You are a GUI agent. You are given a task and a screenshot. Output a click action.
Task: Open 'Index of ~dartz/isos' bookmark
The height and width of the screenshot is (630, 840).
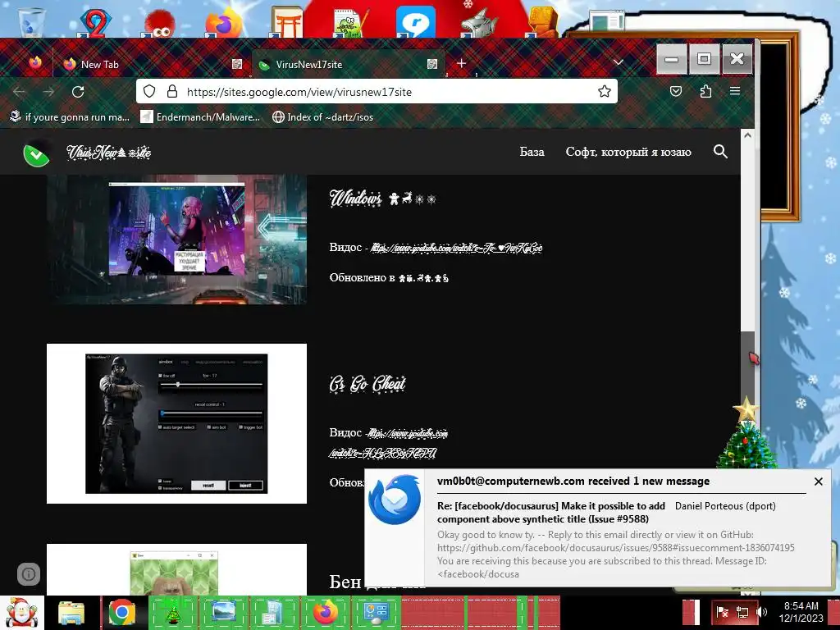point(322,116)
